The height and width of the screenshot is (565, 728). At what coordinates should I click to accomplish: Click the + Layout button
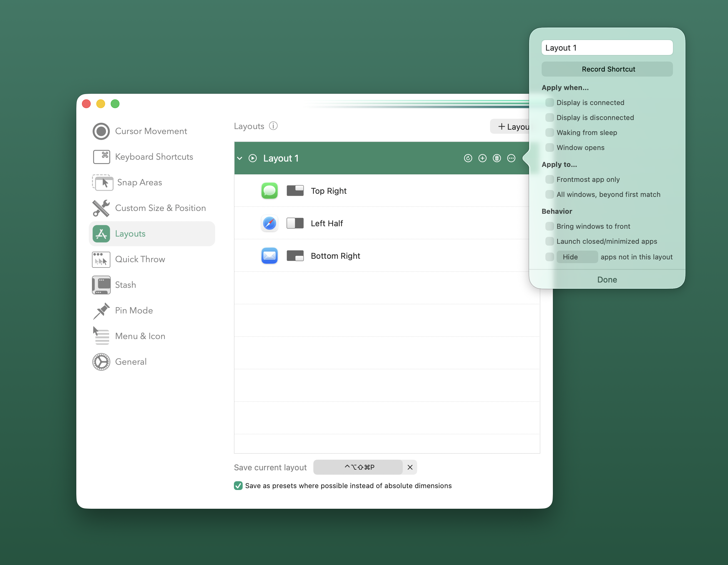[x=510, y=127]
